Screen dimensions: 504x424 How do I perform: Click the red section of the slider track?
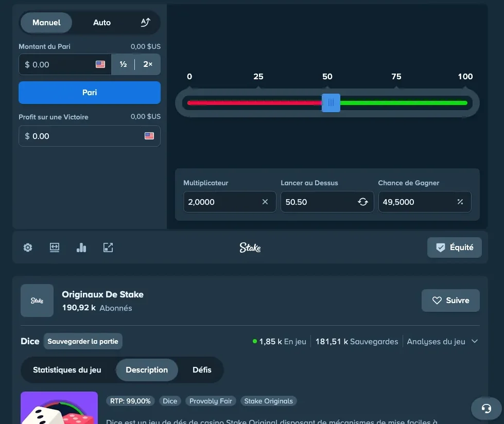point(254,103)
